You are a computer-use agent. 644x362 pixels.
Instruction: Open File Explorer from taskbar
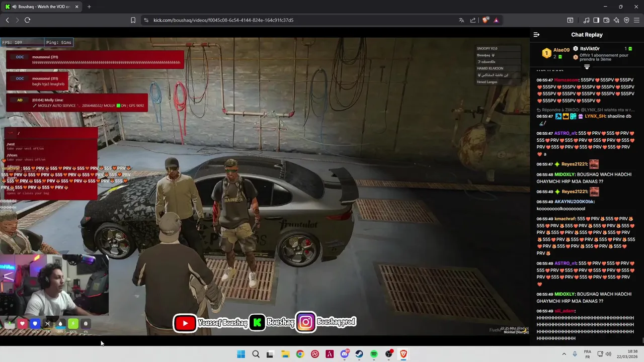tap(285, 354)
